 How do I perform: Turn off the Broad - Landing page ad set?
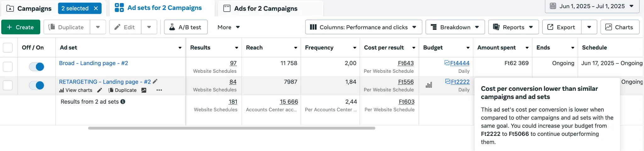[x=36, y=67]
